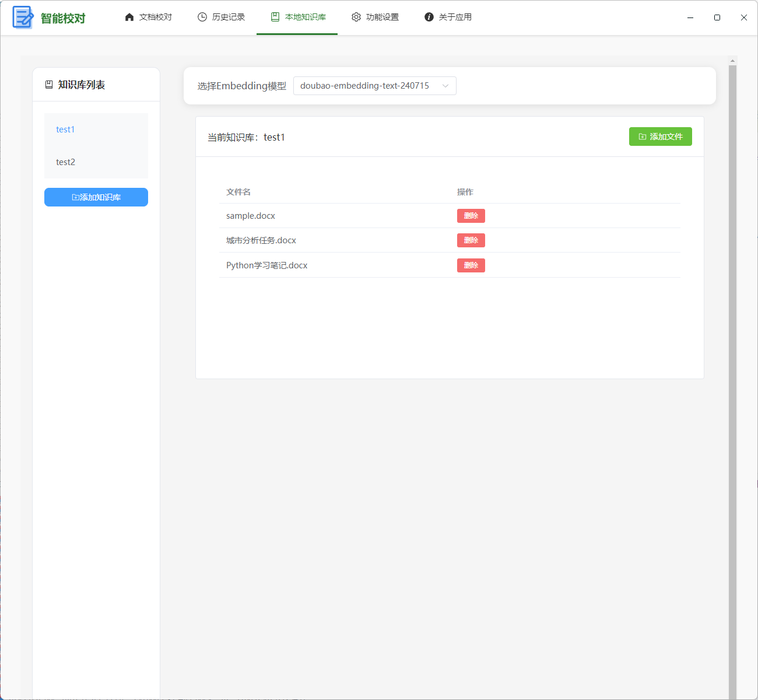Click the scrollbar up arrow

click(733, 60)
